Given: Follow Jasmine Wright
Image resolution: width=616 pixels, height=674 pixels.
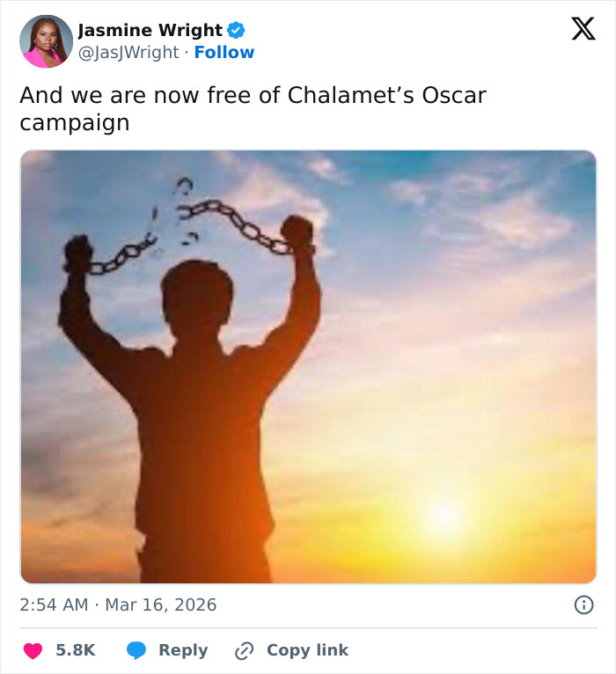Looking at the screenshot, I should [224, 53].
